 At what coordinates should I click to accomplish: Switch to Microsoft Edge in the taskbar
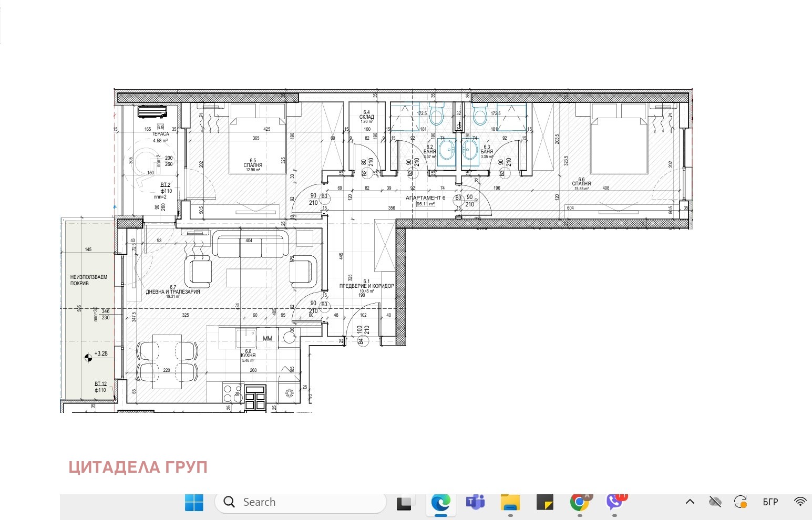[x=440, y=503]
